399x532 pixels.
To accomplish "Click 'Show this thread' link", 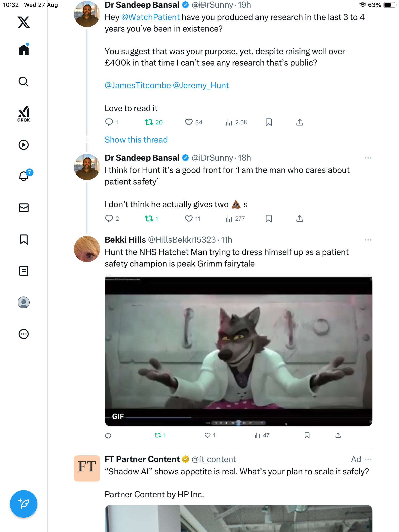I will (x=136, y=140).
